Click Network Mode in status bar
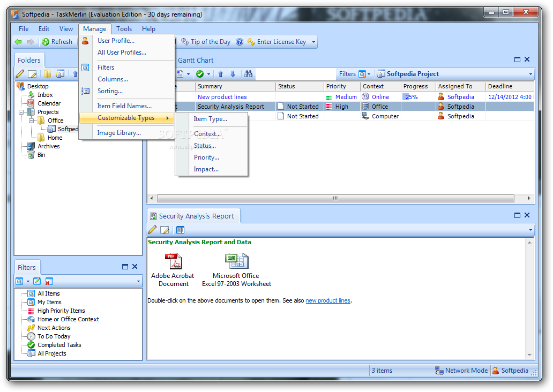The width and height of the screenshot is (553, 392). [x=461, y=371]
